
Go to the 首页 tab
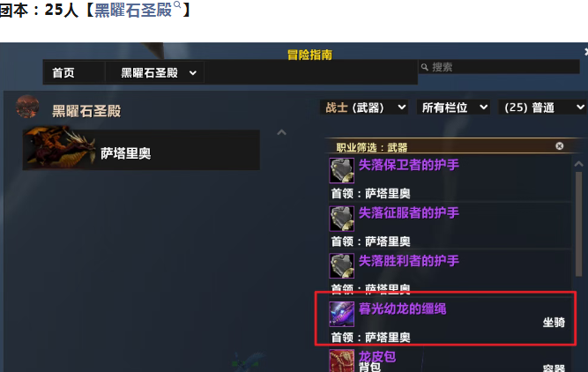pos(63,73)
